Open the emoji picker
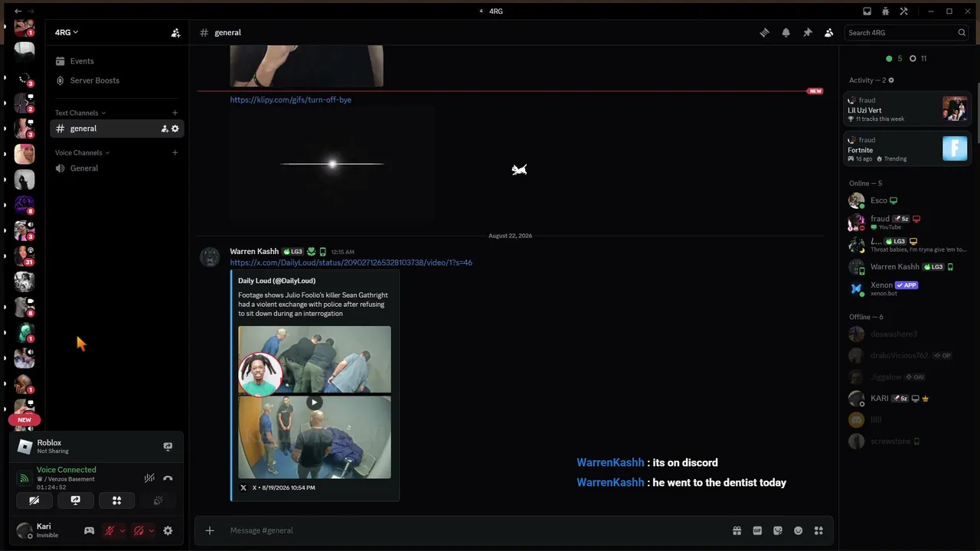 [799, 530]
